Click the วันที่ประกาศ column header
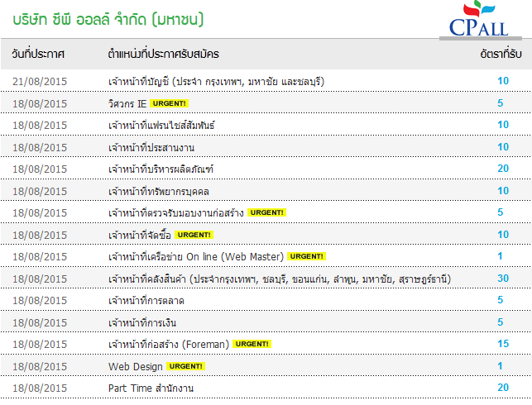Screen dimensions: 532x405 pos(38,54)
